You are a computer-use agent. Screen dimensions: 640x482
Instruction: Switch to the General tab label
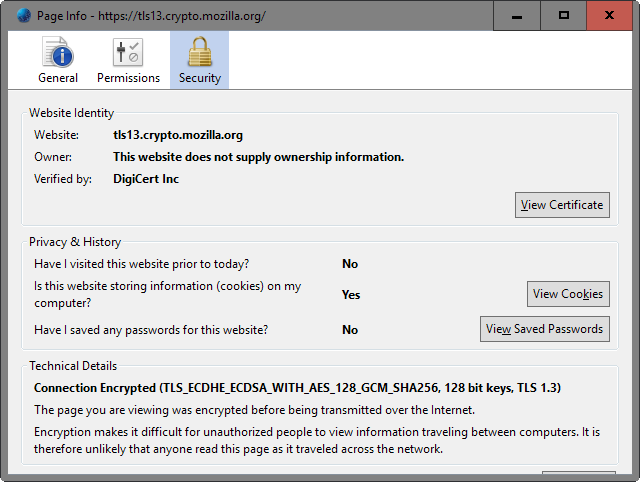click(58, 78)
